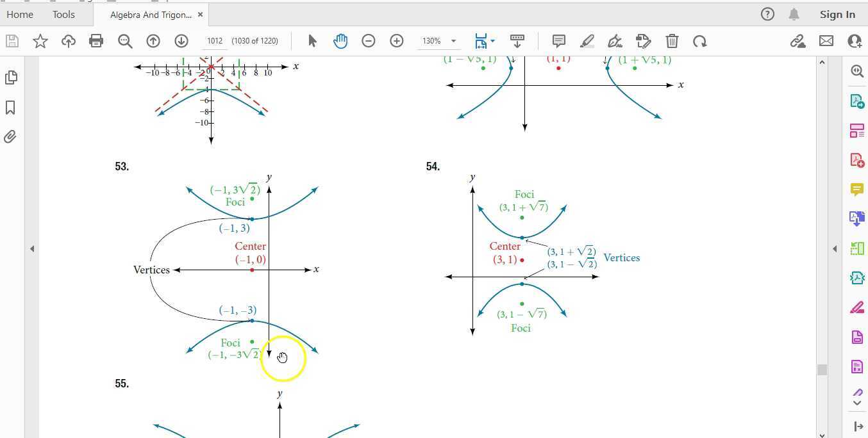Open the Highlight text tool
The width and height of the screenshot is (868, 438).
click(x=587, y=40)
